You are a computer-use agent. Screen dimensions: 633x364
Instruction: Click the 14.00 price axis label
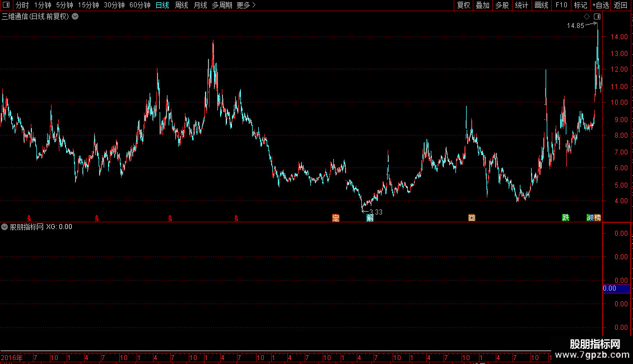(x=619, y=37)
